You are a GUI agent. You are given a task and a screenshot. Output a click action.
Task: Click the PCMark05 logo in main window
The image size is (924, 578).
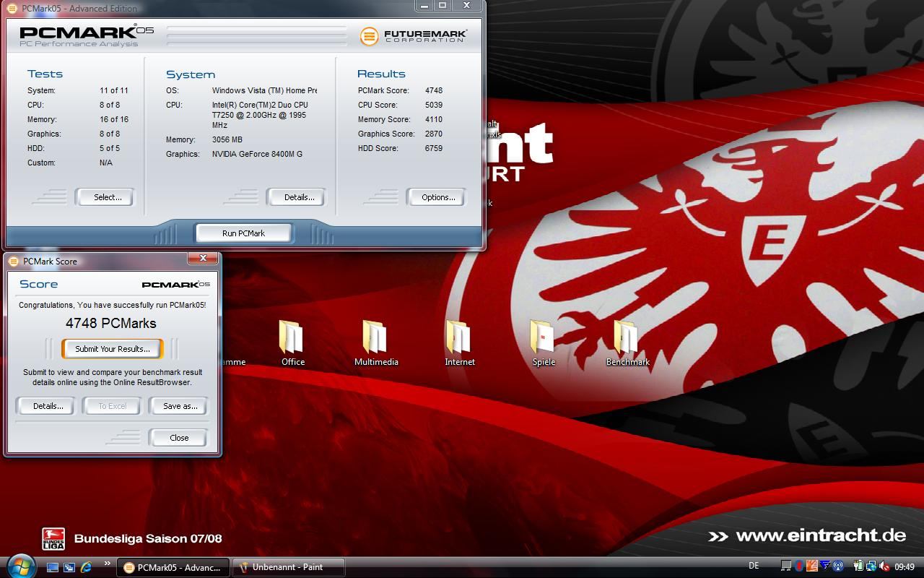coord(87,35)
